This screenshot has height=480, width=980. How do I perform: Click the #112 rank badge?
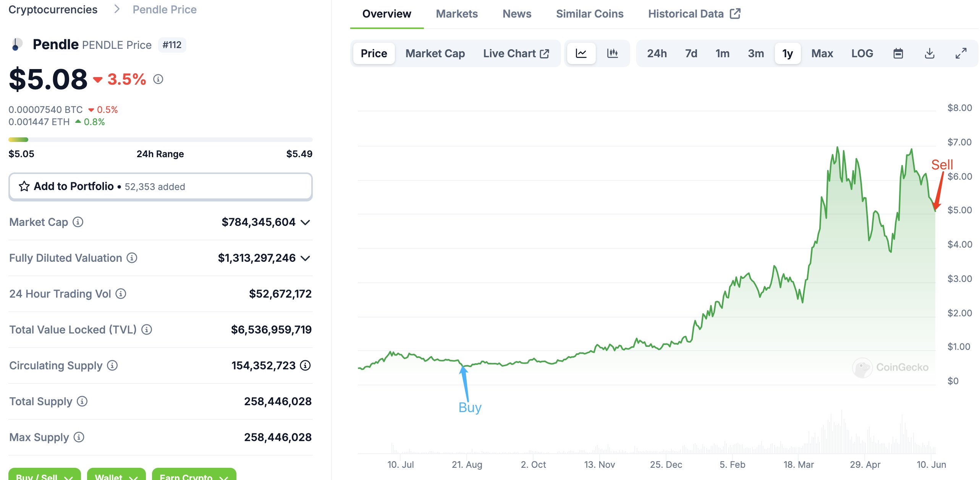click(x=172, y=45)
